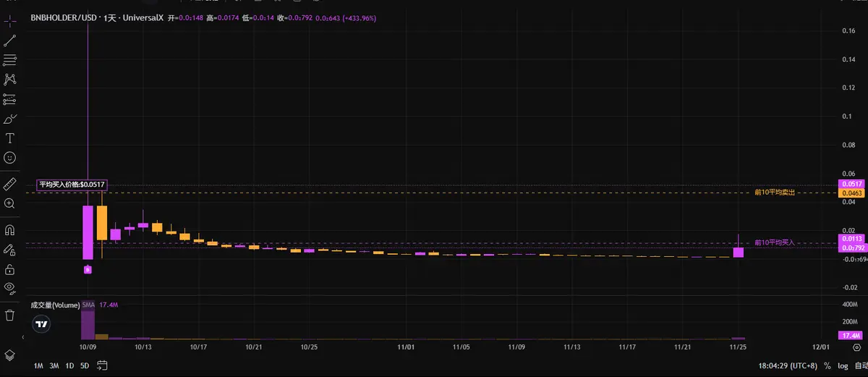Click the 17.4M volume axis tag
Image resolution: width=868 pixels, height=377 pixels.
(x=851, y=336)
